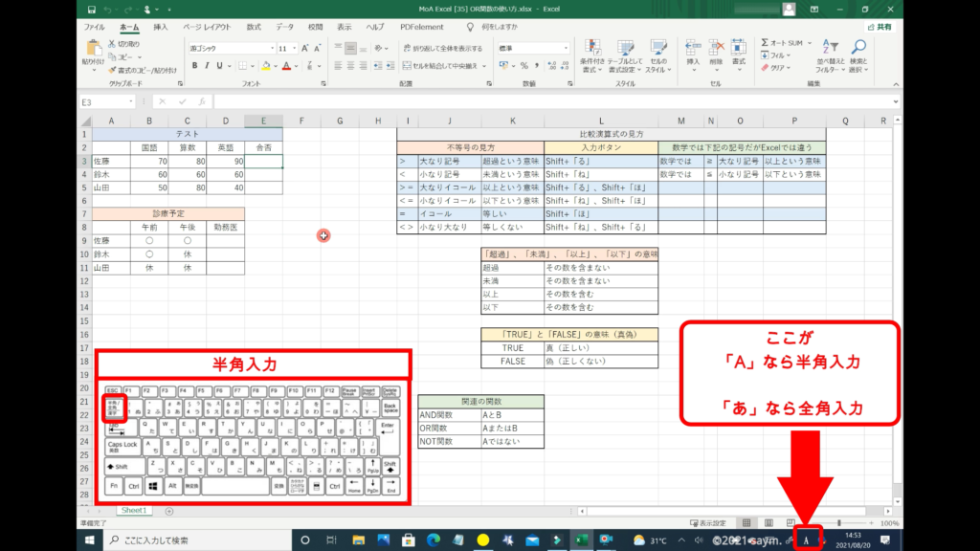Click the paste clipboard icon
The image size is (980, 551).
[x=94, y=49]
